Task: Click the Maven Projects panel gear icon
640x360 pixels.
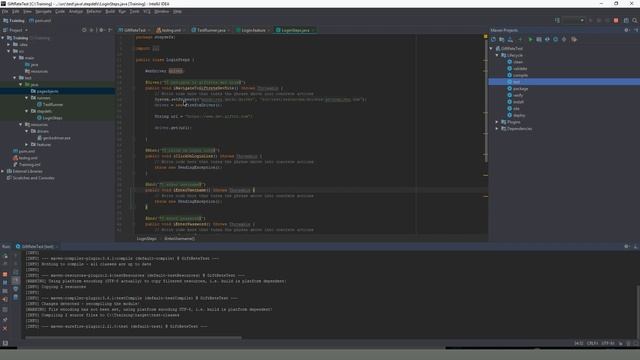Action: (627, 30)
